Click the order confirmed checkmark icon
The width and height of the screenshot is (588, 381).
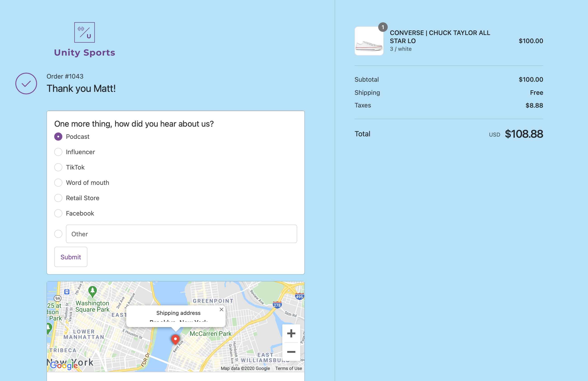click(x=26, y=84)
